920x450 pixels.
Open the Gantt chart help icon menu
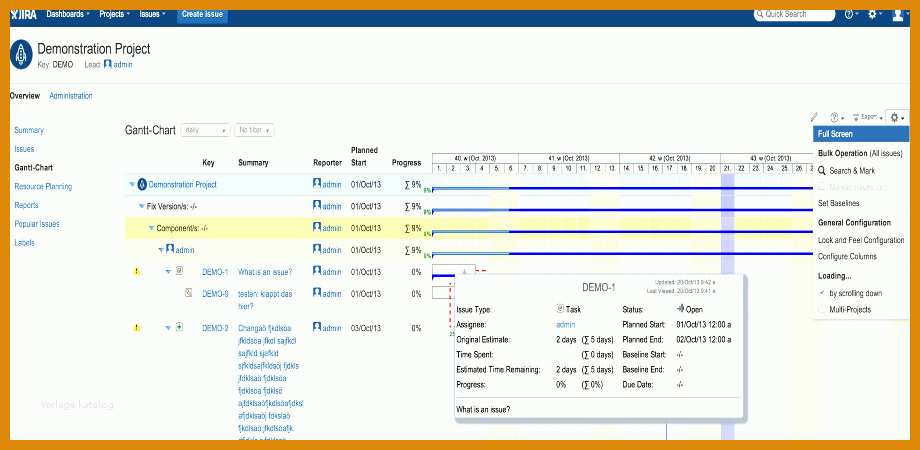pyautogui.click(x=837, y=117)
